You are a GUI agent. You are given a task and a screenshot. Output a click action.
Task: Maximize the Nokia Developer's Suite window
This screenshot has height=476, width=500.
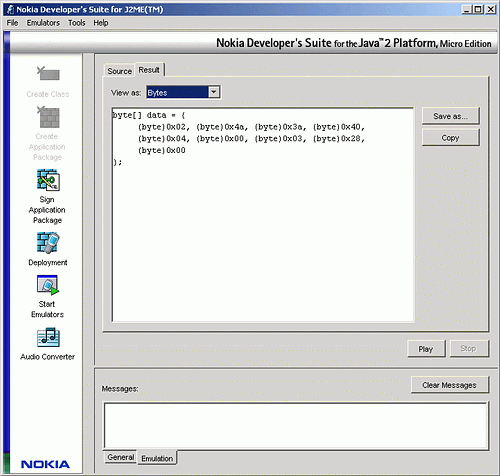478,9
